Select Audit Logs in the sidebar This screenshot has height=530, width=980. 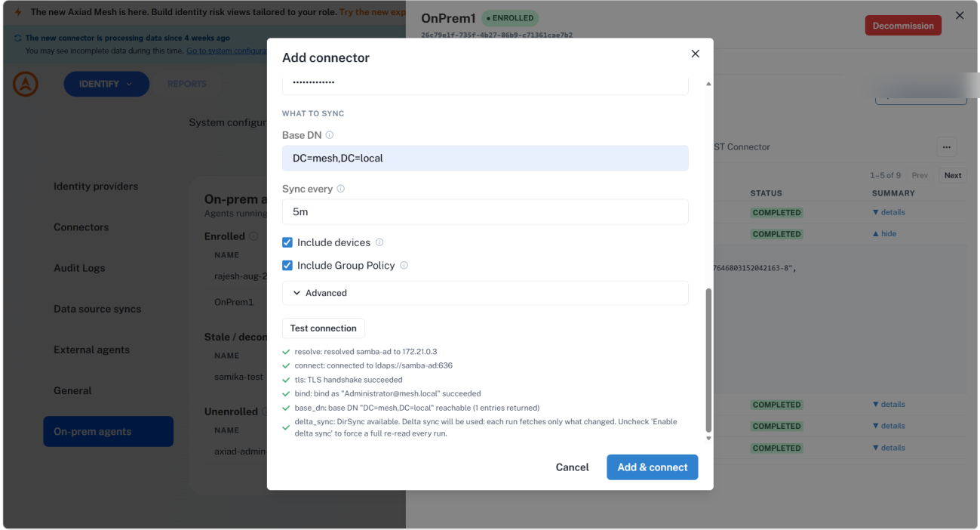pos(79,268)
